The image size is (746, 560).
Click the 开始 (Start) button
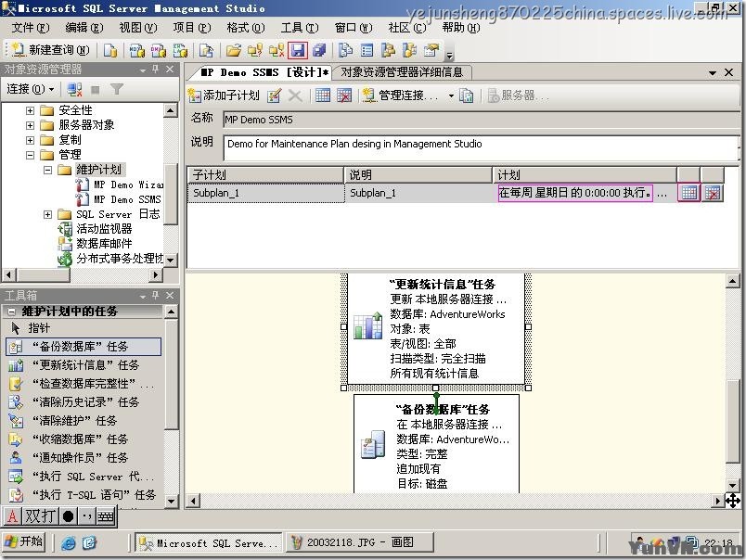pos(24,542)
